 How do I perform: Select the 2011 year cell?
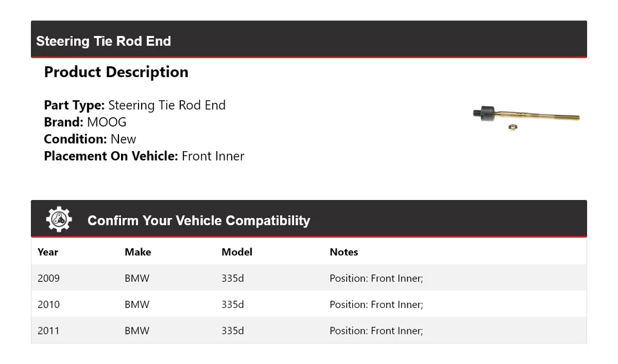tap(48, 331)
